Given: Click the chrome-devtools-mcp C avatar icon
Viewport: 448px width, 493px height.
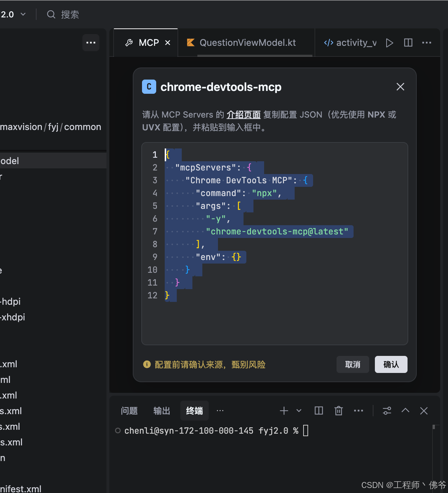Looking at the screenshot, I should pyautogui.click(x=149, y=87).
